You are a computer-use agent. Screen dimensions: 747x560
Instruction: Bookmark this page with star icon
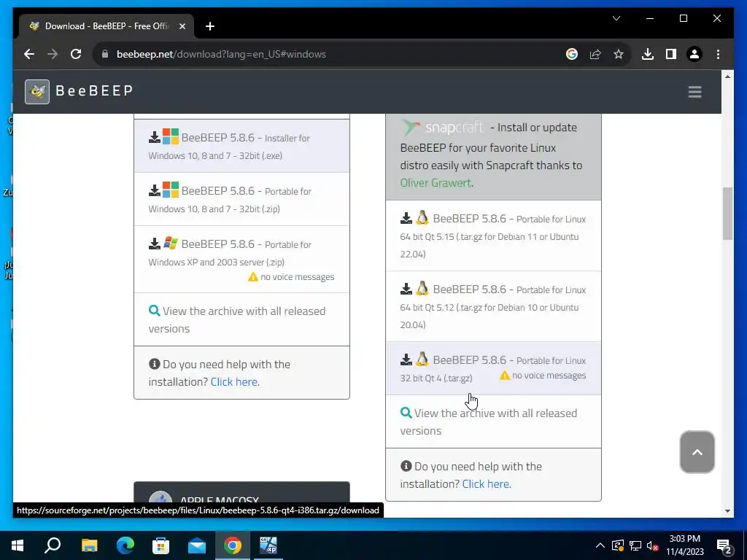click(619, 54)
